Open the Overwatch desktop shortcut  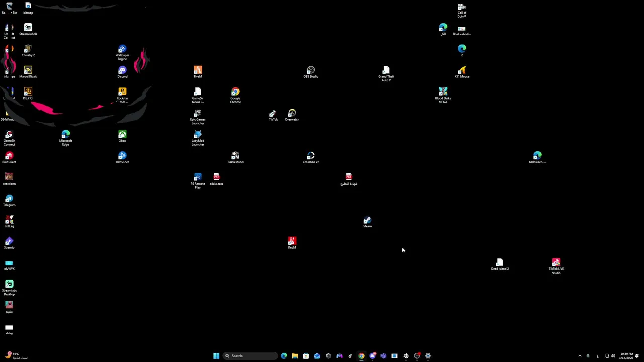[x=292, y=115]
